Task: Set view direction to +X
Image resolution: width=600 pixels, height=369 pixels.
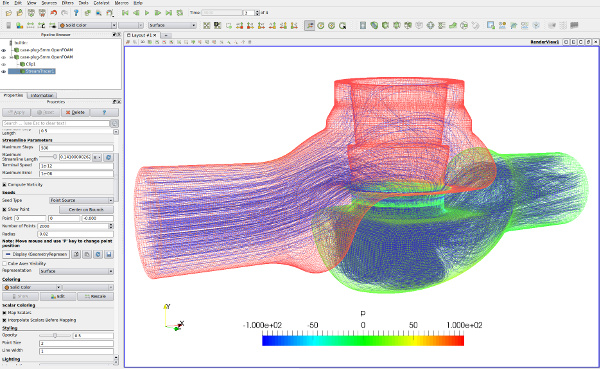Action: point(240,25)
